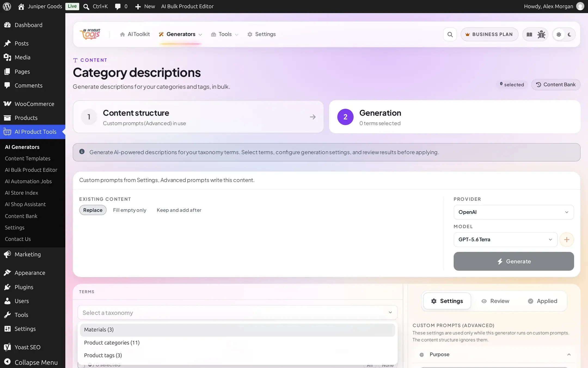
Task: Click the Generate button
Action: pyautogui.click(x=514, y=261)
